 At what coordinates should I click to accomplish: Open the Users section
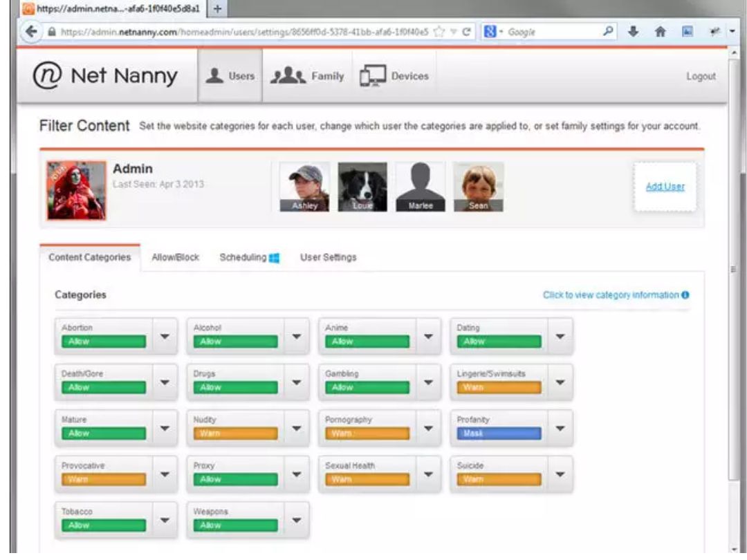(230, 76)
